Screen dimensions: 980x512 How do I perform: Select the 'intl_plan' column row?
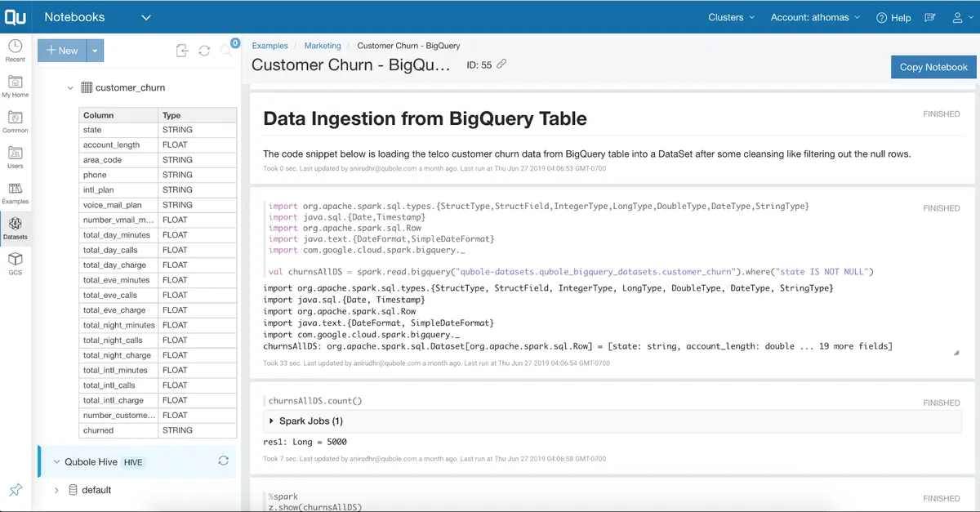[x=158, y=190]
